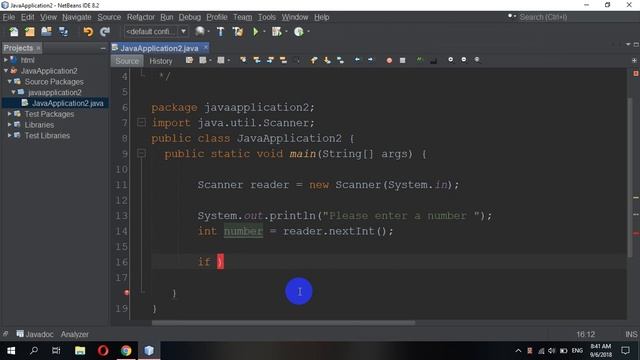Click the Comment lines icon

pos(420,60)
